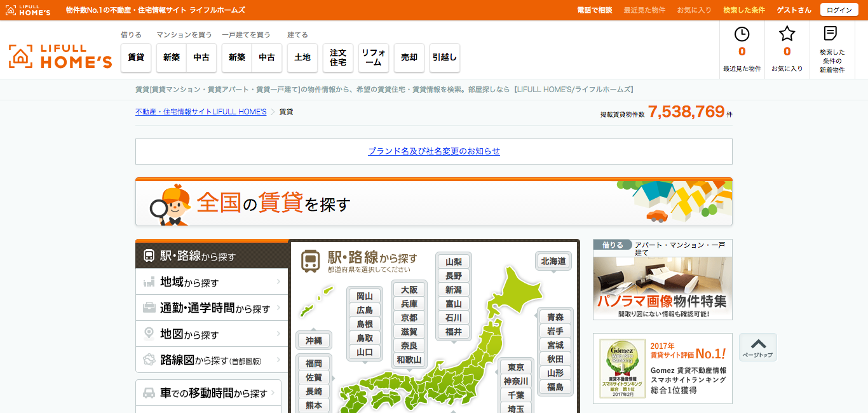The image size is (868, 413).
Task: Select 岡山 prefecture button
Action: pos(365,296)
